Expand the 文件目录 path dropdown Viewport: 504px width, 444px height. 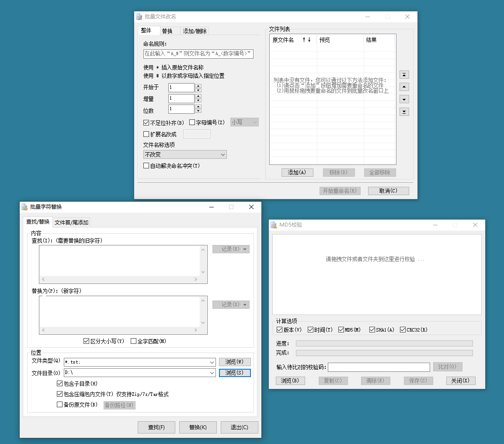(212, 373)
